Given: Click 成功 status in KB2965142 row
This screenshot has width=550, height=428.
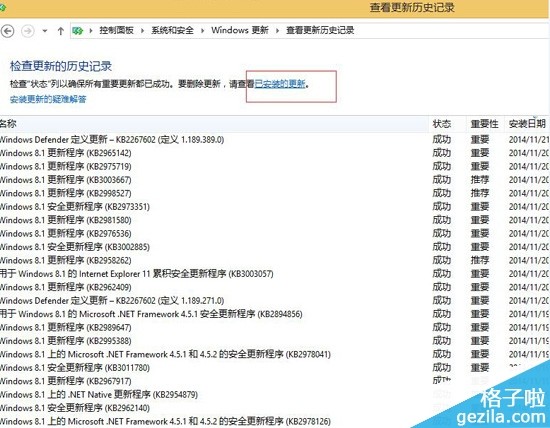Looking at the screenshot, I should [x=442, y=153].
